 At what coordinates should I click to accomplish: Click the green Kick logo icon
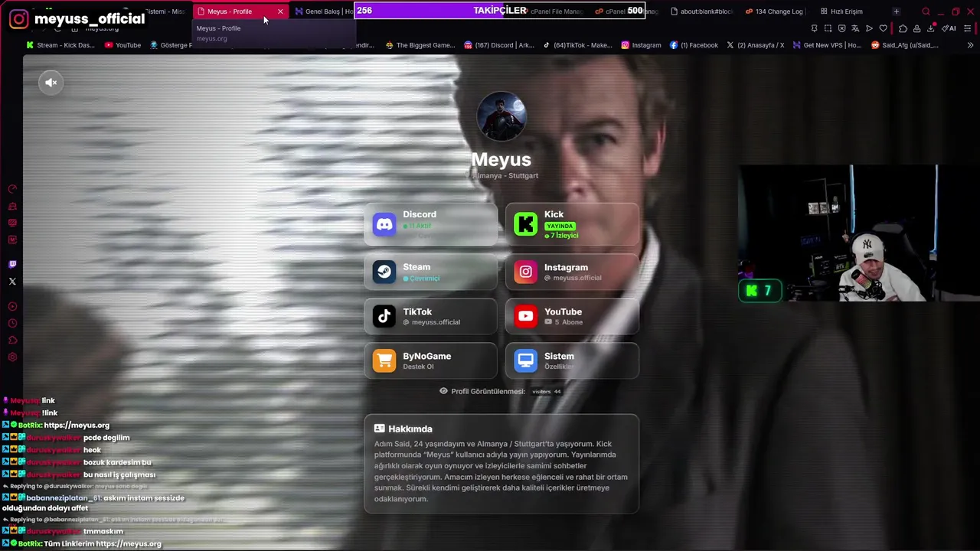point(526,224)
